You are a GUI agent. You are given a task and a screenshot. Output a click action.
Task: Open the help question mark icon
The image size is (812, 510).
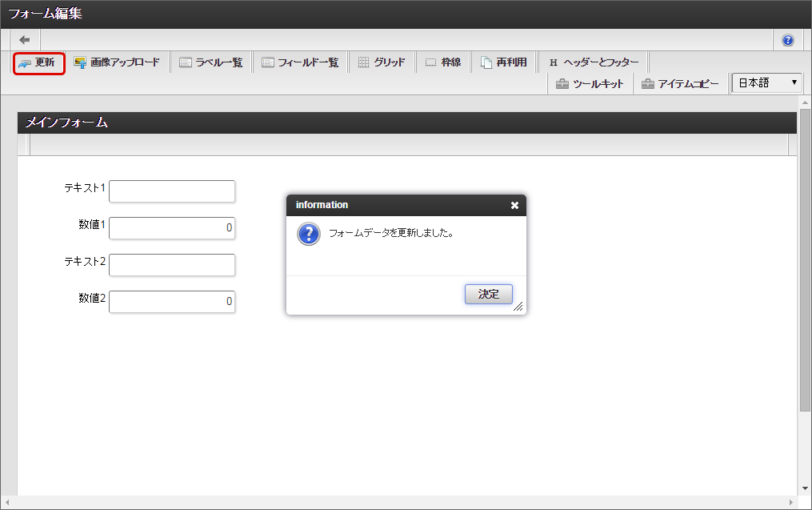pos(788,40)
